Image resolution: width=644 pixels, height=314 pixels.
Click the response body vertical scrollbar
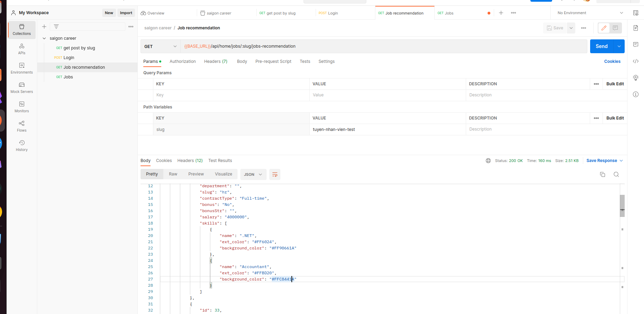[x=622, y=206]
